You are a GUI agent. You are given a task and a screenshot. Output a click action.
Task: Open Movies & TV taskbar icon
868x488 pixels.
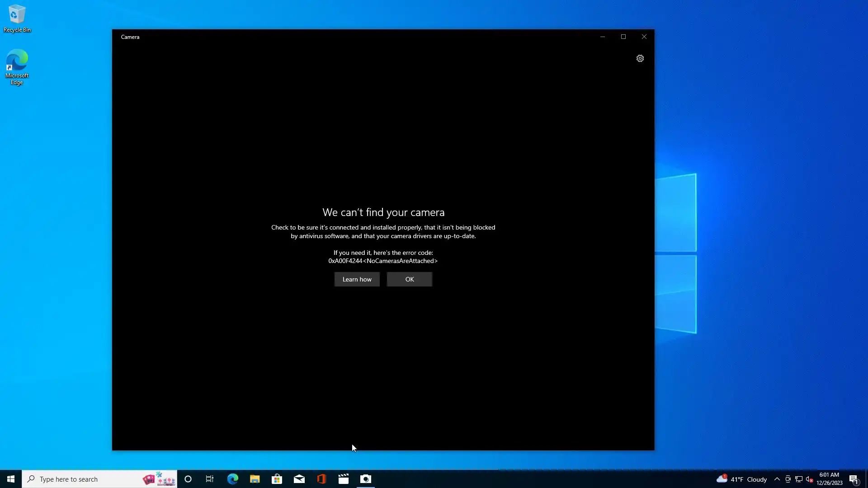(344, 479)
